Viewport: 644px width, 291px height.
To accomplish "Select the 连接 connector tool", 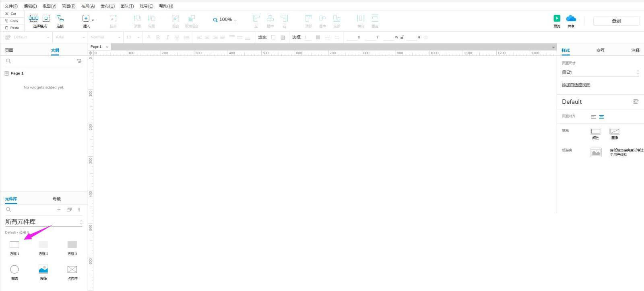I will click(60, 18).
